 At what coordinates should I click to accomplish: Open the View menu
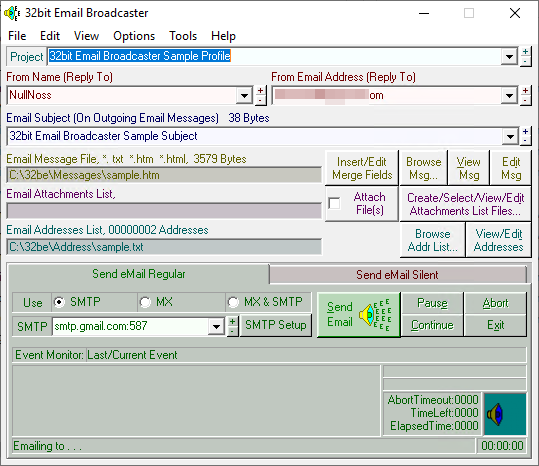(86, 36)
